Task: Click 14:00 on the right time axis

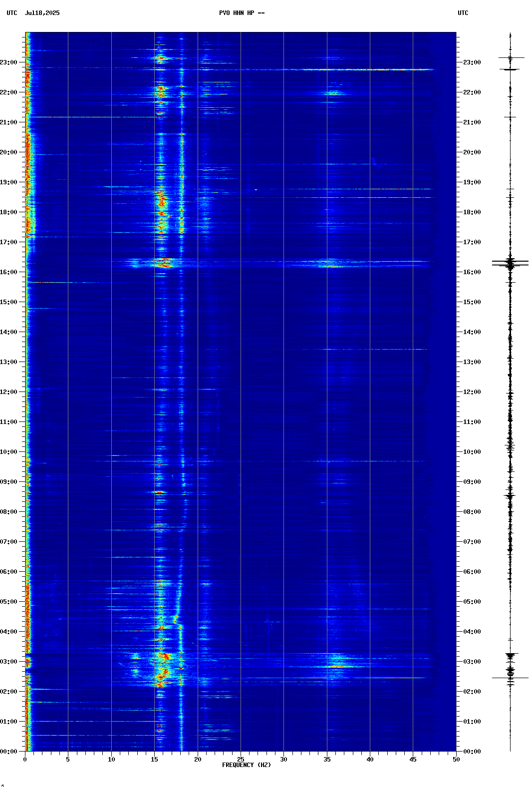Action: click(x=472, y=332)
